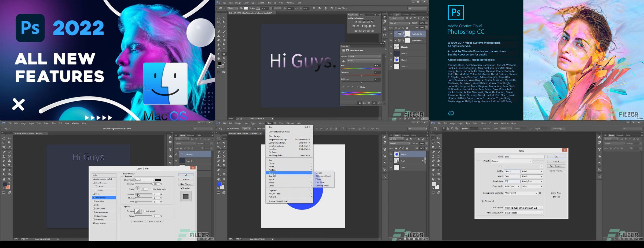The height and width of the screenshot is (248, 644).
Task: Click the Levels icon in Adjustments panel
Action: [x=360, y=22]
